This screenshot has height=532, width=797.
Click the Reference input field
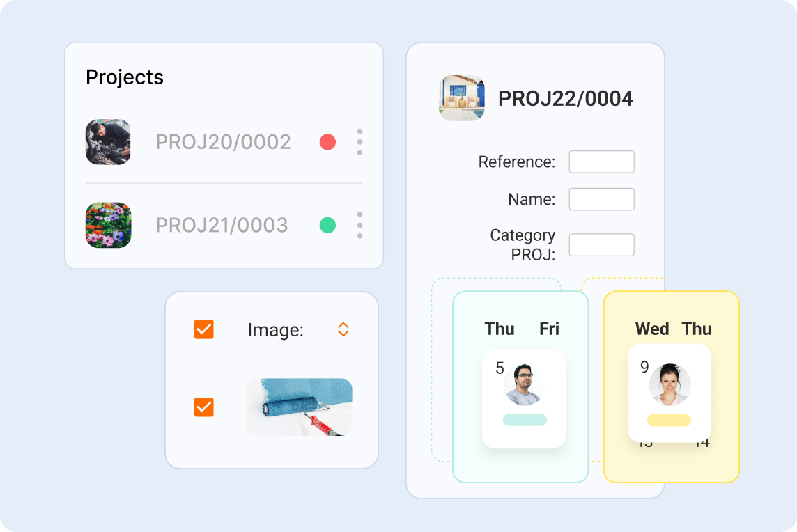pyautogui.click(x=601, y=162)
